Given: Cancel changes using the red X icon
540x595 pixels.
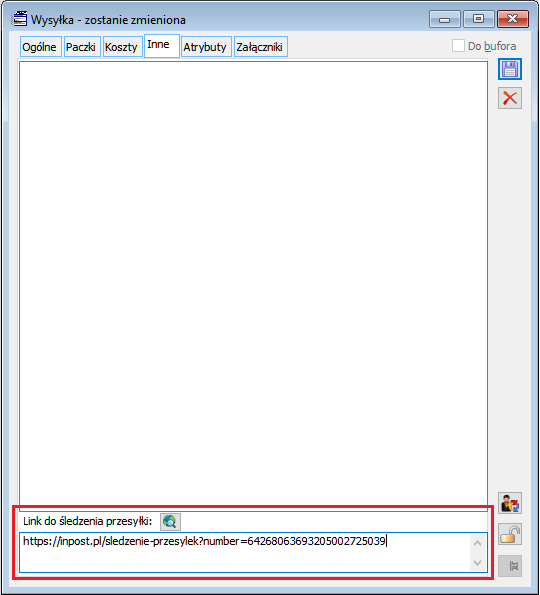Looking at the screenshot, I should tap(510, 98).
